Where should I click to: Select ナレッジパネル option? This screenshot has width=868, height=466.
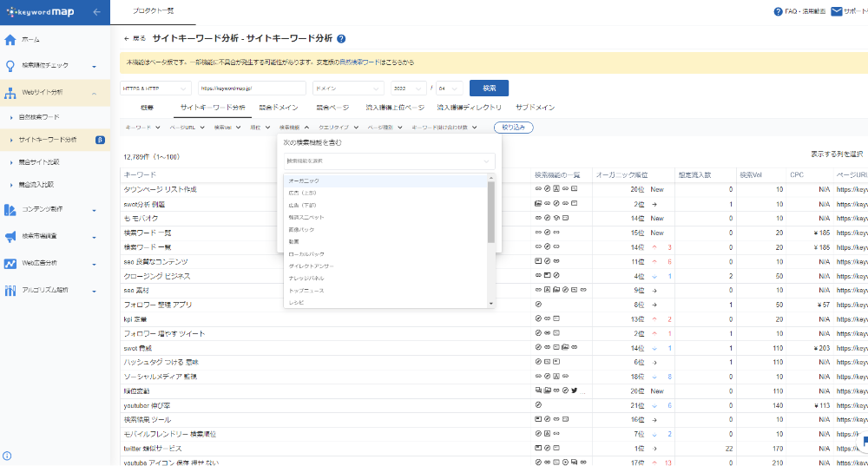point(386,279)
